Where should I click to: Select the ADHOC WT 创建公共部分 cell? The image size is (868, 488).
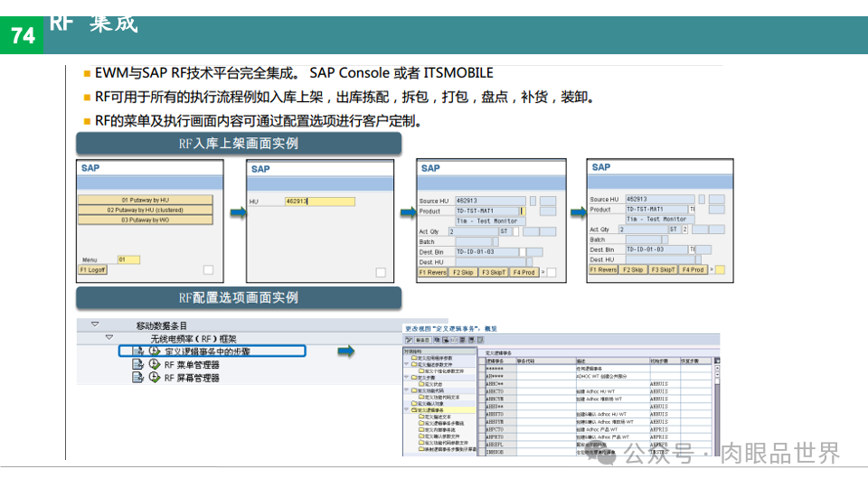coord(612,376)
